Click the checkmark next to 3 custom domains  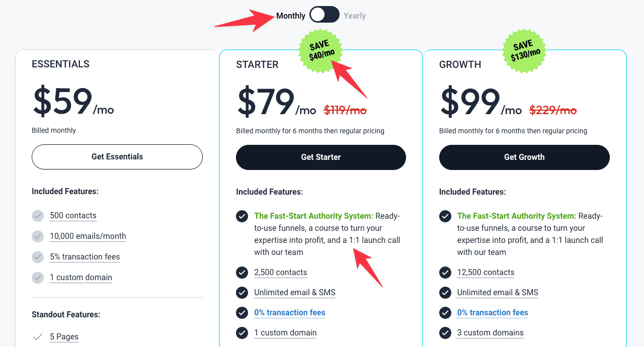pos(445,332)
